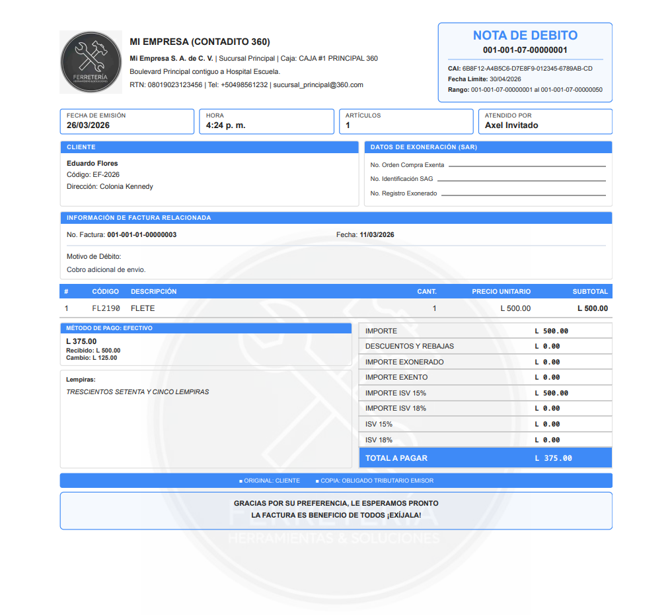Click the No. Identificación SAG line field

tap(521, 180)
